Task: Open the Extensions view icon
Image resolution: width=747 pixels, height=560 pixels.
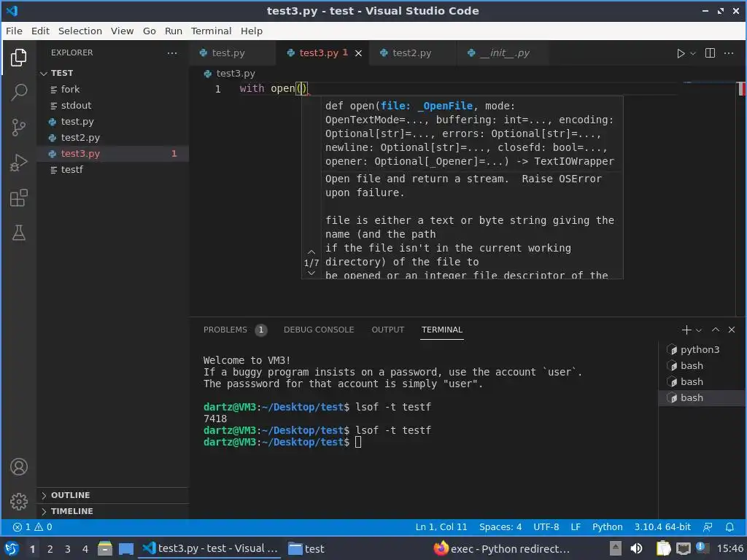Action: click(x=18, y=198)
